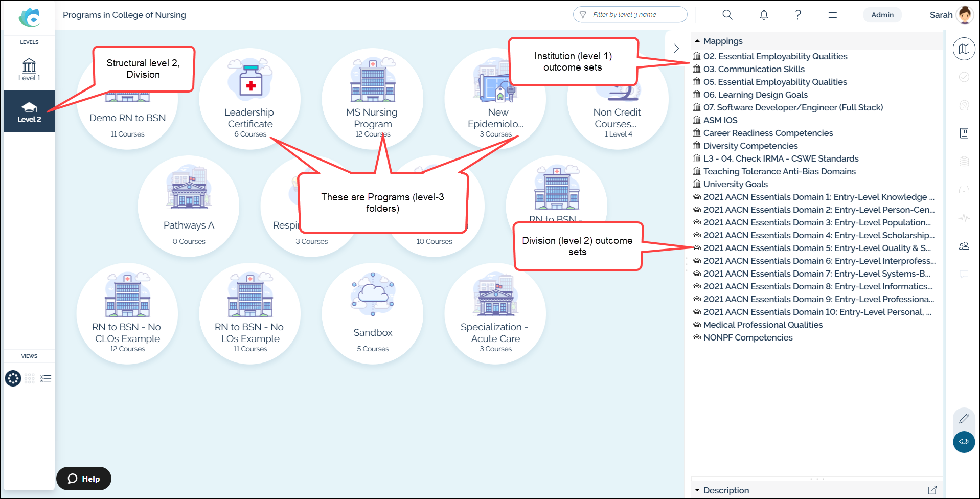Image resolution: width=980 pixels, height=499 pixels.
Task: Select the Level 2 tab
Action: (29, 111)
